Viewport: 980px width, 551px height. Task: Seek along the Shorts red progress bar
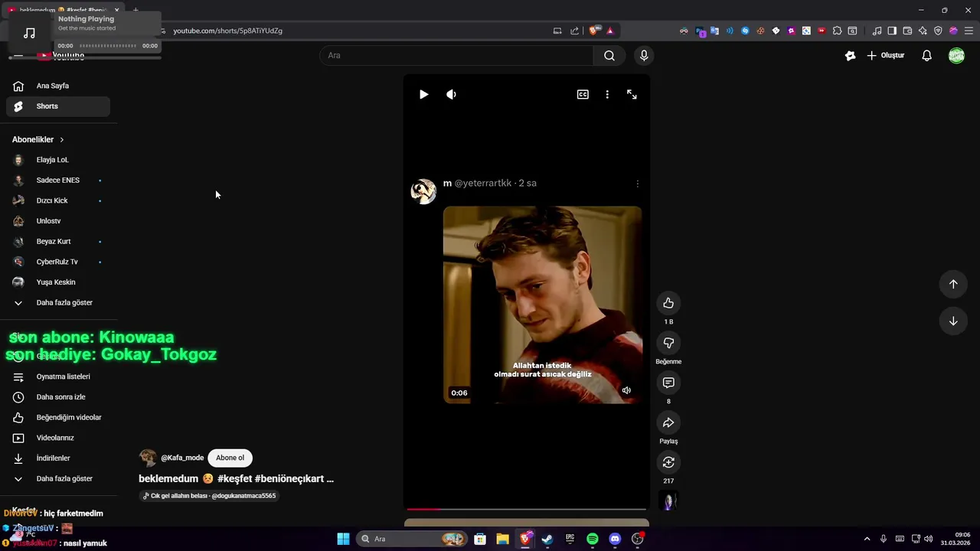526,509
